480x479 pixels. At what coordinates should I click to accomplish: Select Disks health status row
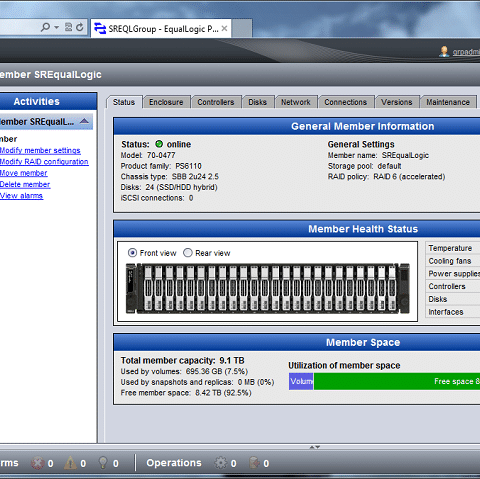pyautogui.click(x=453, y=299)
